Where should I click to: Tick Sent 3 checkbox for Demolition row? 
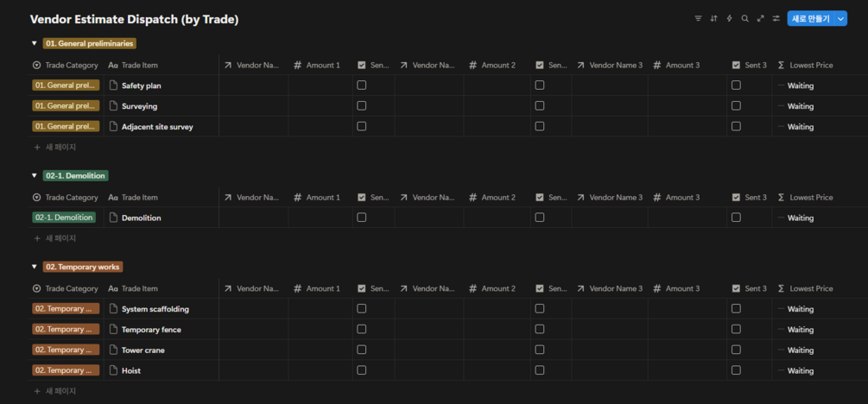[736, 218]
